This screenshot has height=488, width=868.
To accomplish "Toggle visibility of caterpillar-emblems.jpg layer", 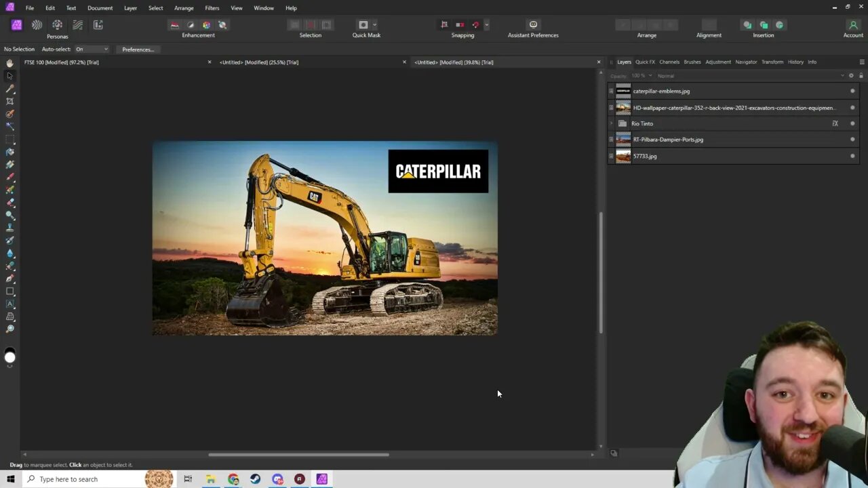I will pos(852,91).
